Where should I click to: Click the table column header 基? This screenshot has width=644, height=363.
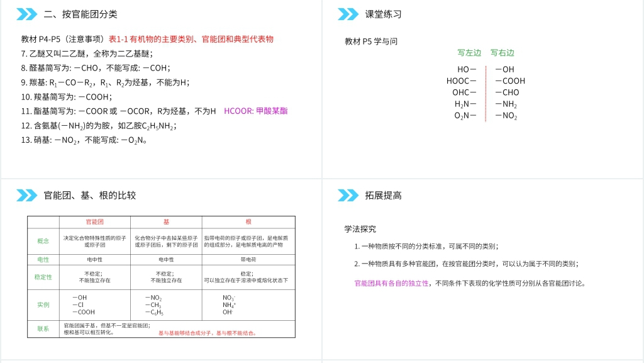coord(166,221)
